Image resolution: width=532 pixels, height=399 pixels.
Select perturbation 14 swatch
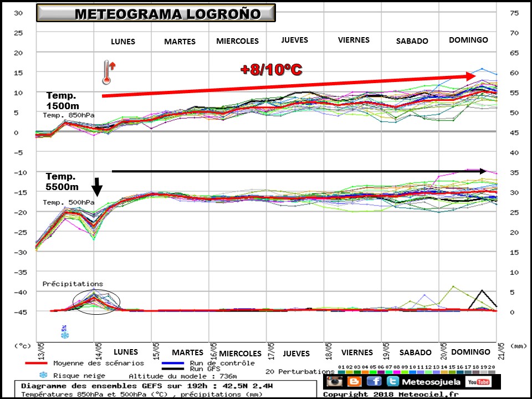(444, 372)
